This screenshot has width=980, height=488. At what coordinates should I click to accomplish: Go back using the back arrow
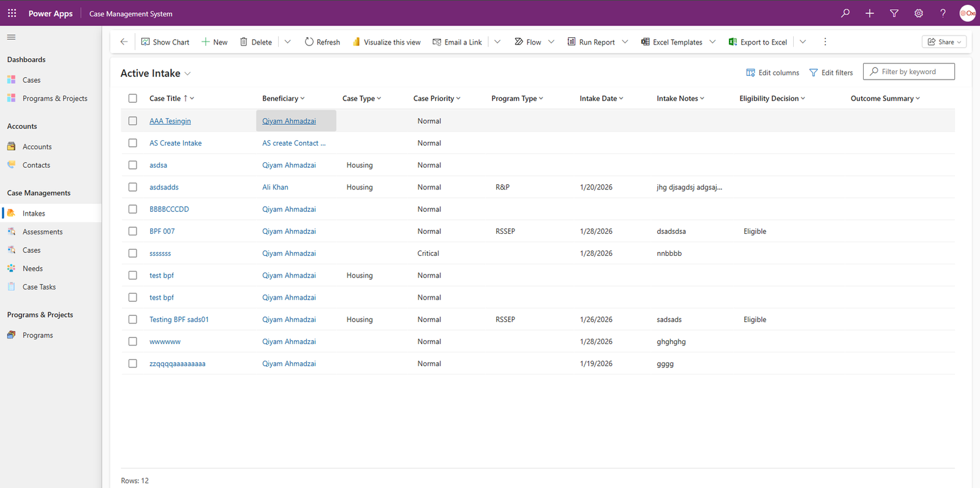click(x=124, y=42)
